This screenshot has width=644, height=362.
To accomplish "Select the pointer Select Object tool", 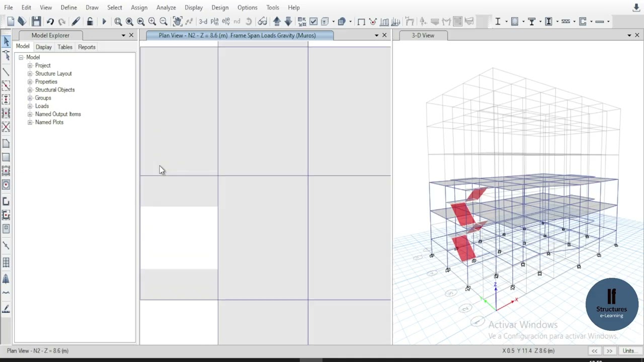I will point(6,41).
